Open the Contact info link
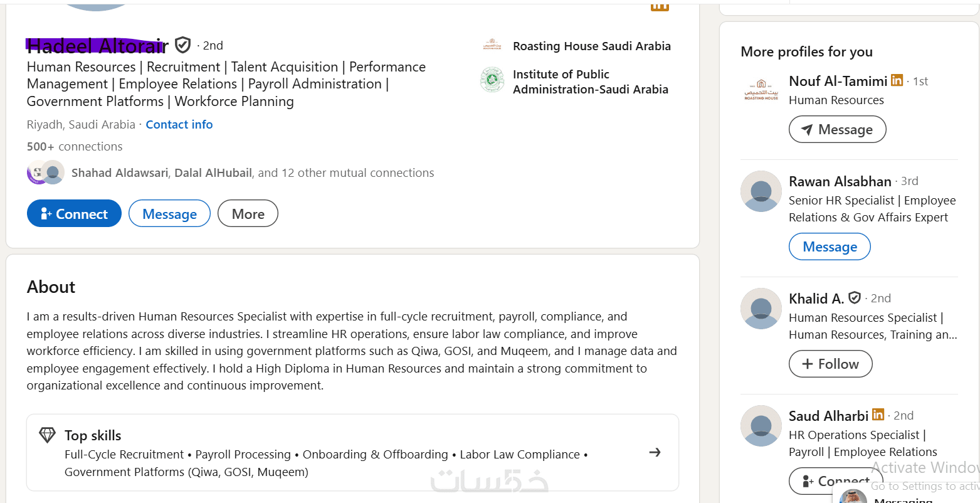Image resolution: width=980 pixels, height=503 pixels. pyautogui.click(x=179, y=125)
